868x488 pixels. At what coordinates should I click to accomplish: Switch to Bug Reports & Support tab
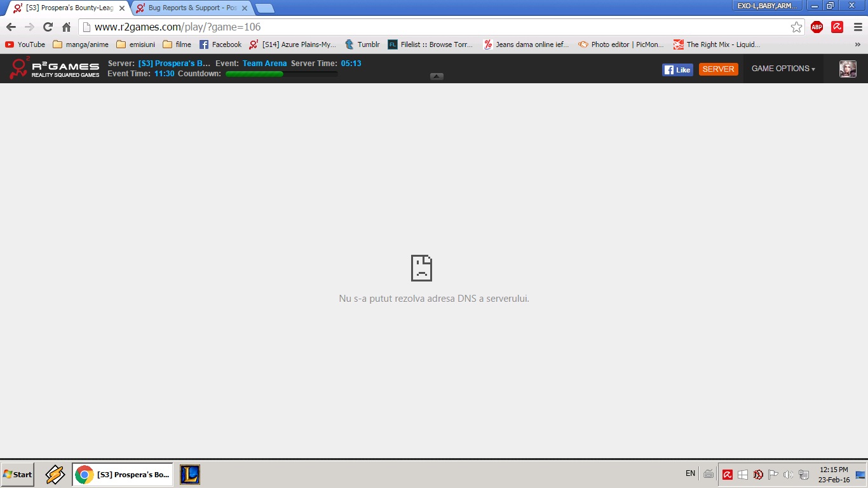click(x=191, y=8)
